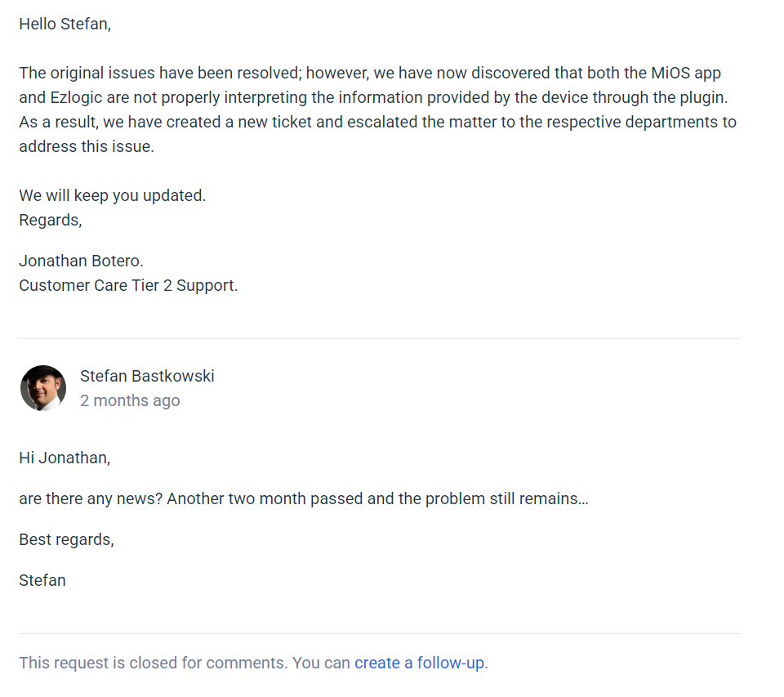Click the divider above the closed-comments notice
Screen dimensions: 784x697
379,633
